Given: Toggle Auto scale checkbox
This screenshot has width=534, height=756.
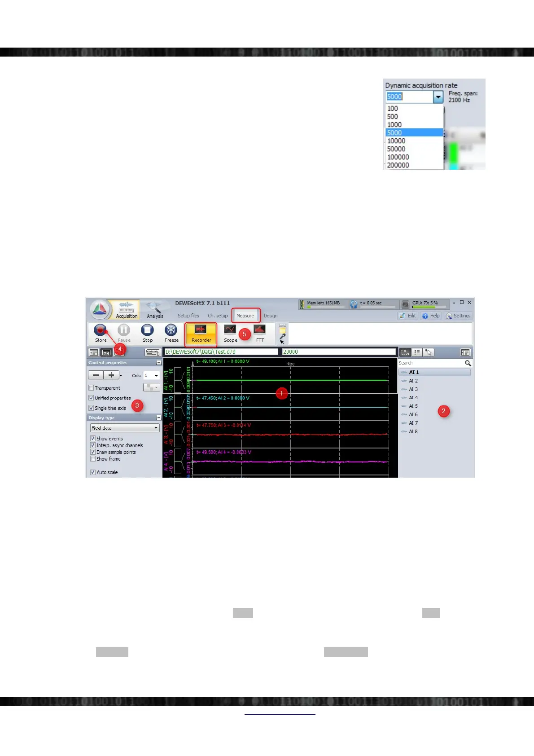Looking at the screenshot, I should pyautogui.click(x=93, y=472).
